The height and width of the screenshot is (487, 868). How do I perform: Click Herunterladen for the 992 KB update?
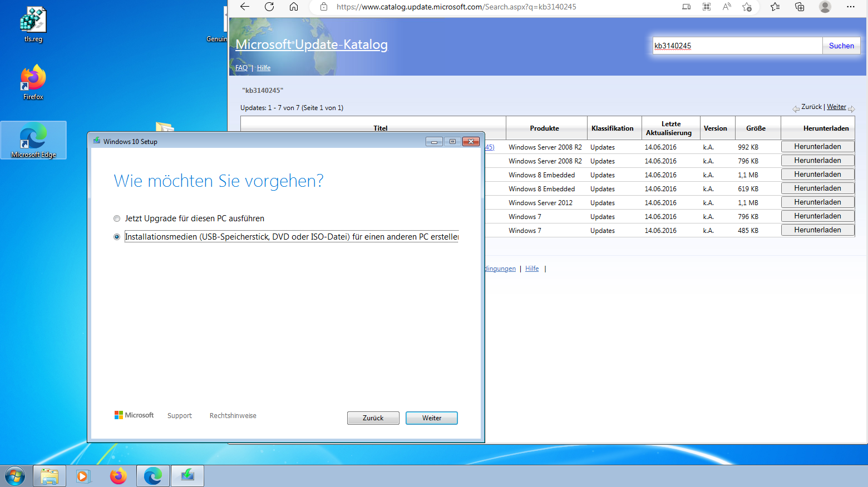817,147
